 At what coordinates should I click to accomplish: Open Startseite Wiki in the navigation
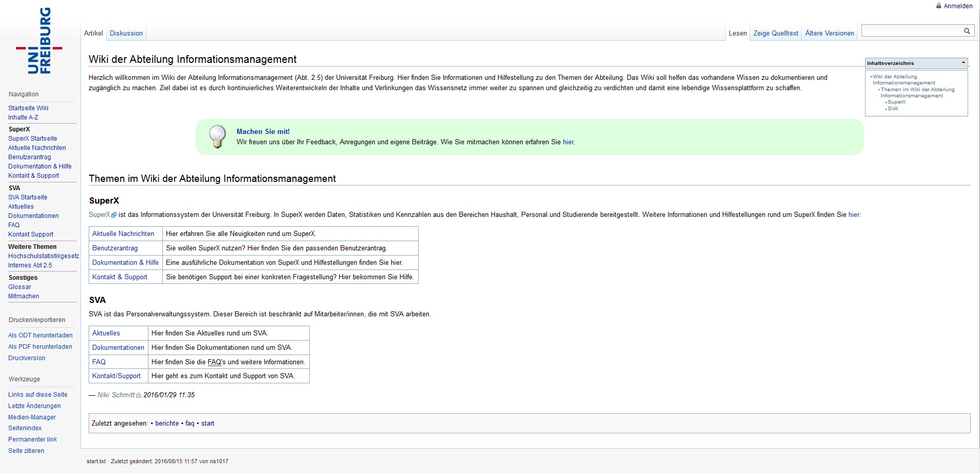click(28, 108)
